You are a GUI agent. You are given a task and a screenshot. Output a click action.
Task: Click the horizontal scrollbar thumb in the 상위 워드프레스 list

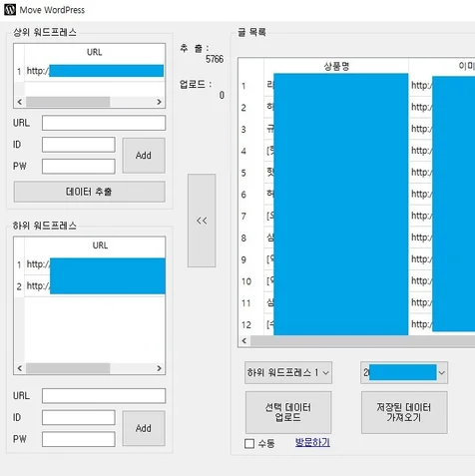[68, 102]
